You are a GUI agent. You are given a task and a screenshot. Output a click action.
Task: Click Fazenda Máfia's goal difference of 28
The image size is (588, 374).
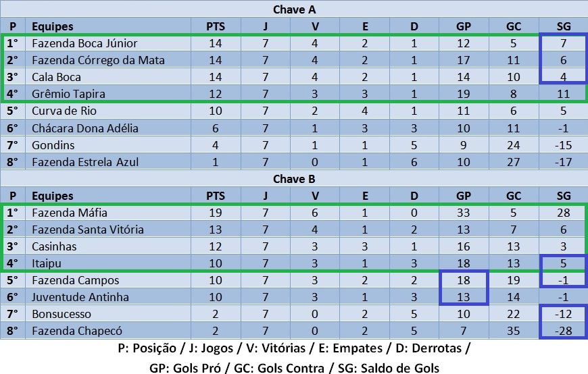coord(563,213)
